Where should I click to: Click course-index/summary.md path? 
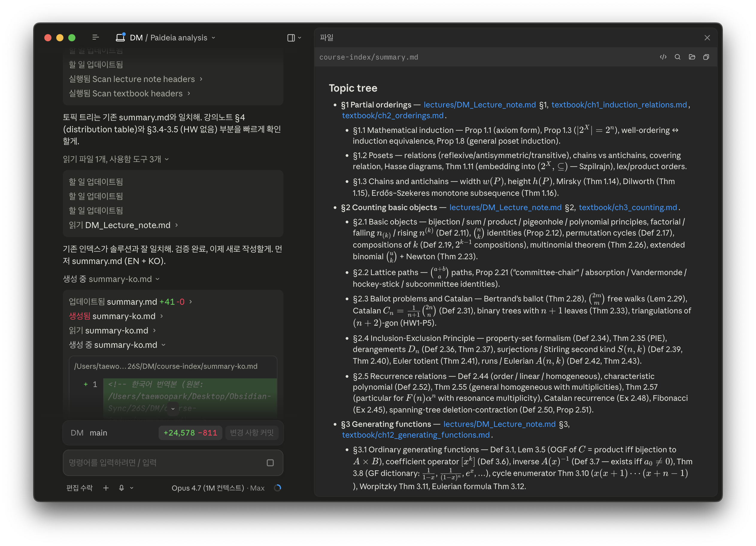[369, 57]
